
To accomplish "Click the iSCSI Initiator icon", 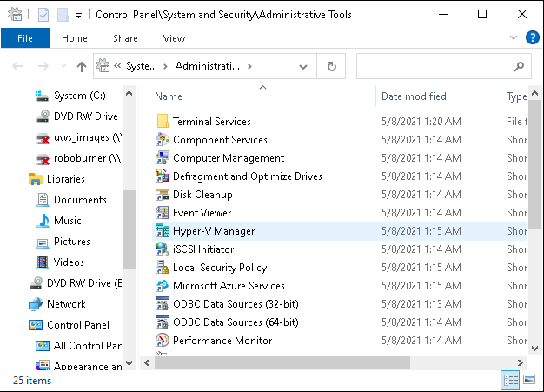I will (163, 249).
